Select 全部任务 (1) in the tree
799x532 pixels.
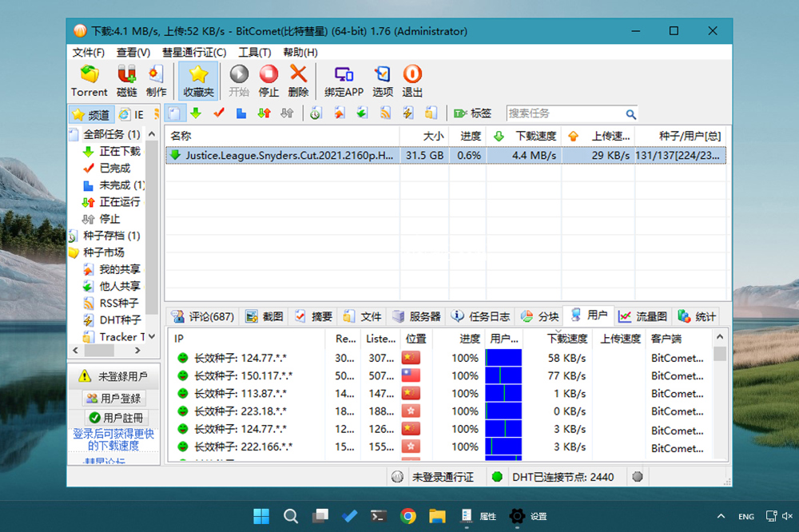(112, 134)
